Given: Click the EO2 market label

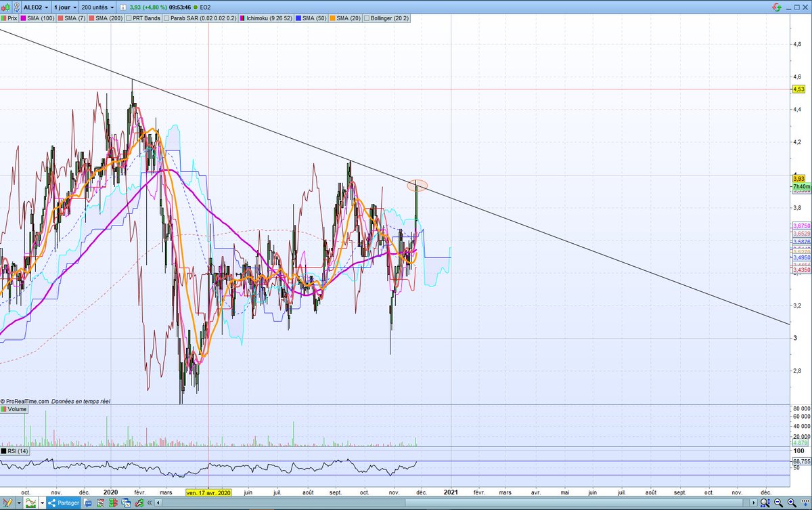Looking at the screenshot, I should pos(205,7).
